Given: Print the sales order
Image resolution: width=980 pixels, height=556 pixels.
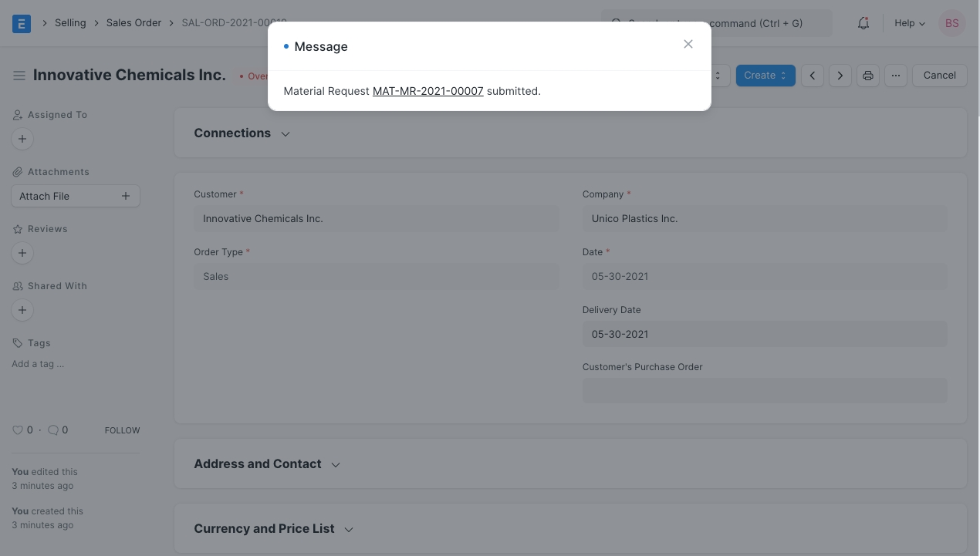Looking at the screenshot, I should click(x=868, y=76).
